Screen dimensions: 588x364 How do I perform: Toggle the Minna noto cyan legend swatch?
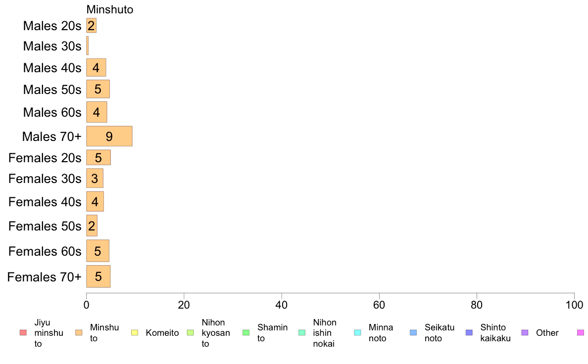(x=358, y=332)
